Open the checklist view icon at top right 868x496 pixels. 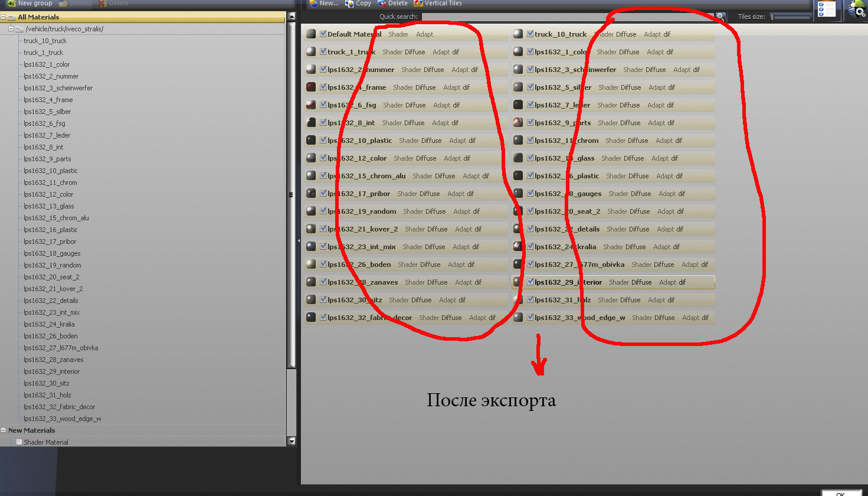[x=826, y=10]
